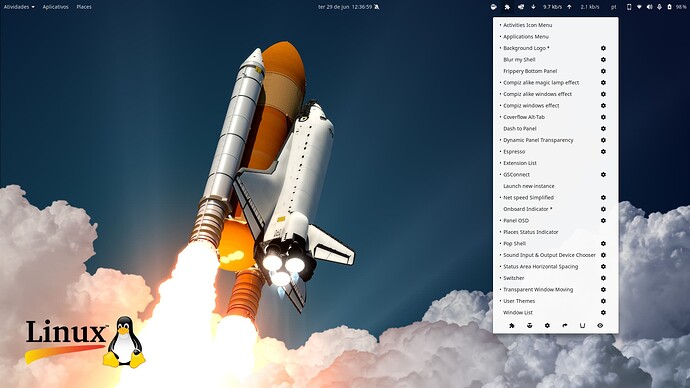Screen dimensions: 690x388
Task: Click the volume speaker icon in top bar
Action: tap(649, 7)
